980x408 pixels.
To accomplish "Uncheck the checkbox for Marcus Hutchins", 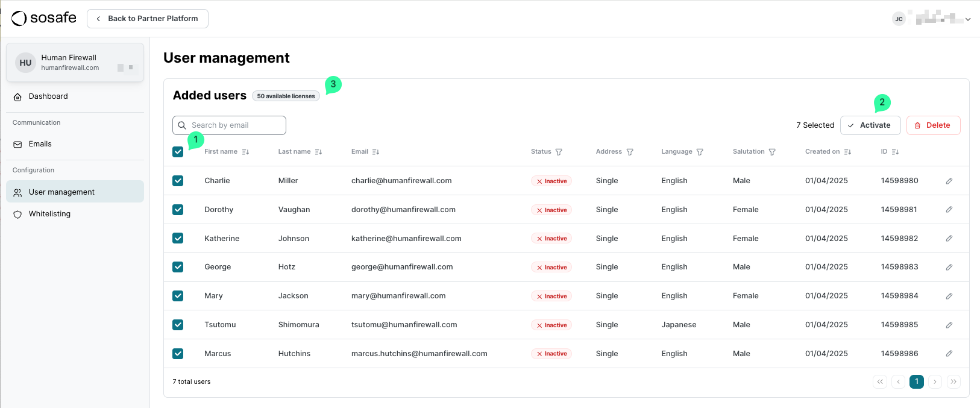I will point(178,354).
